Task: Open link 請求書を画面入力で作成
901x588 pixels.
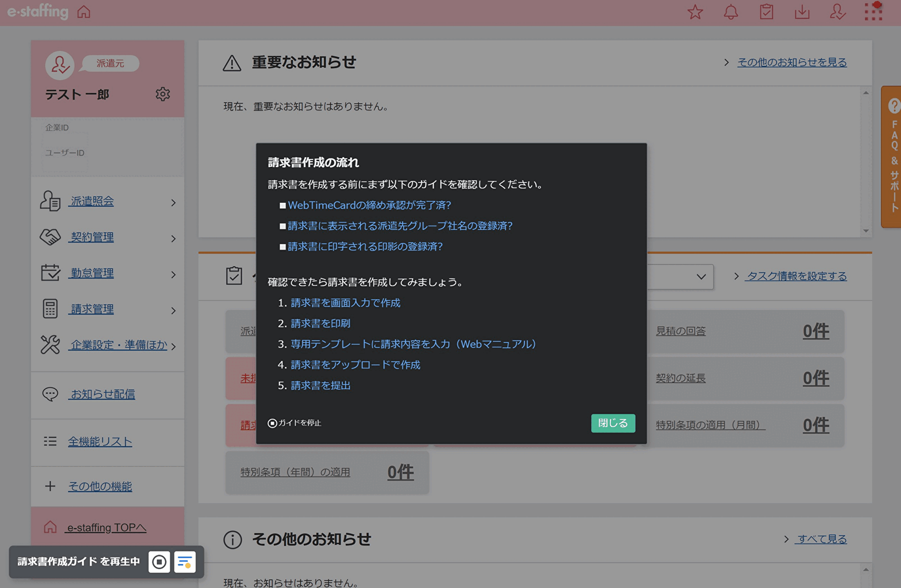Action: tap(345, 303)
